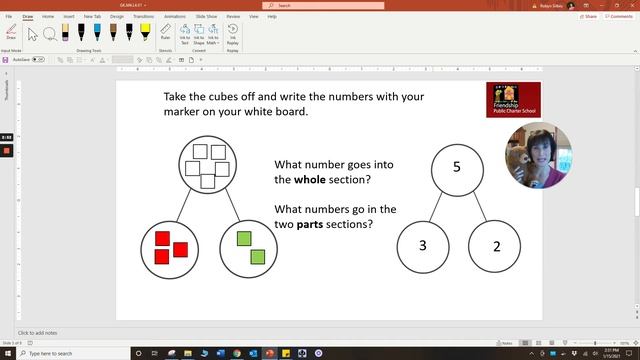Screen dimensions: 640x360
Task: Click the vertical scrollbar thumb
Action: click(637, 202)
